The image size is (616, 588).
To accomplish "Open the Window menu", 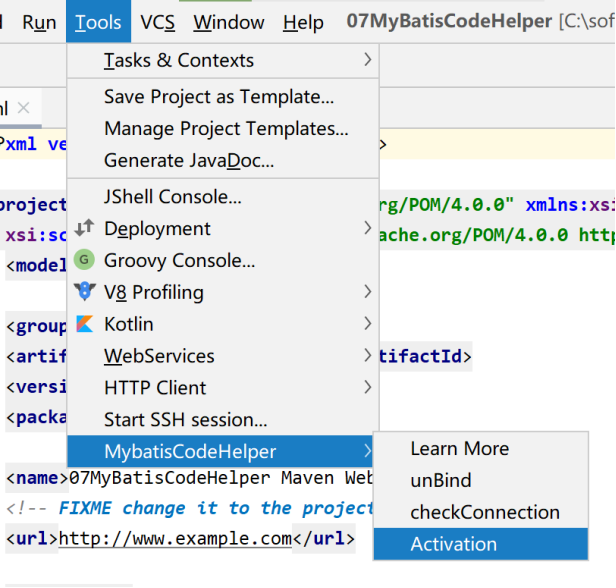I will coord(229,22).
